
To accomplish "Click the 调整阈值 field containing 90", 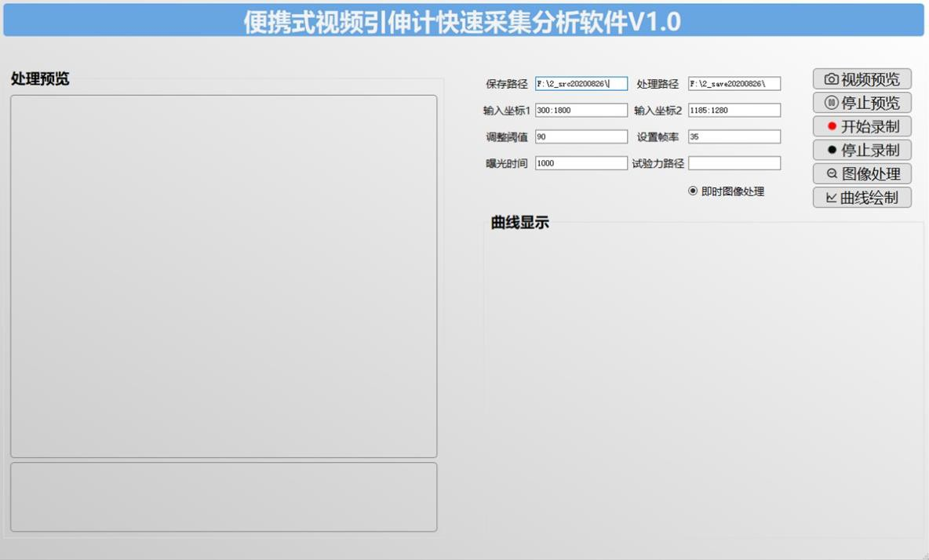I will [581, 137].
